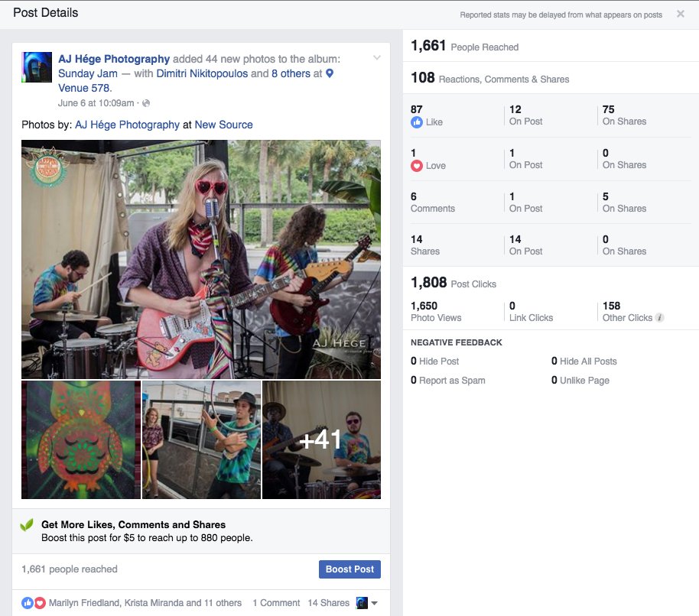Click the 5 On Shares comments value
Viewport: 699px width, 616px height.
[624, 203]
